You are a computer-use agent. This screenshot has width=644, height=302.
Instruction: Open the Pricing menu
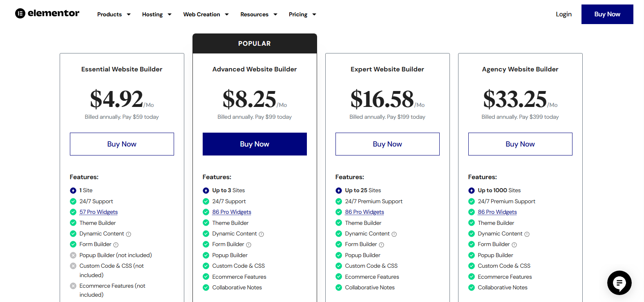point(298,14)
